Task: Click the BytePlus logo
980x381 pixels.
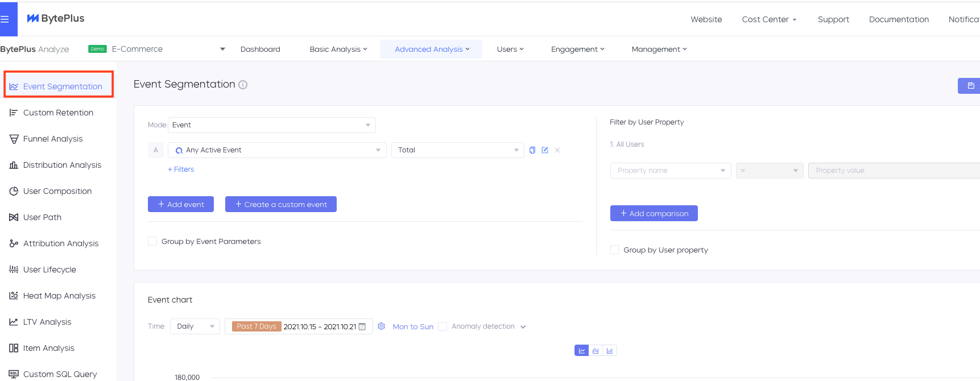Action: [x=56, y=18]
